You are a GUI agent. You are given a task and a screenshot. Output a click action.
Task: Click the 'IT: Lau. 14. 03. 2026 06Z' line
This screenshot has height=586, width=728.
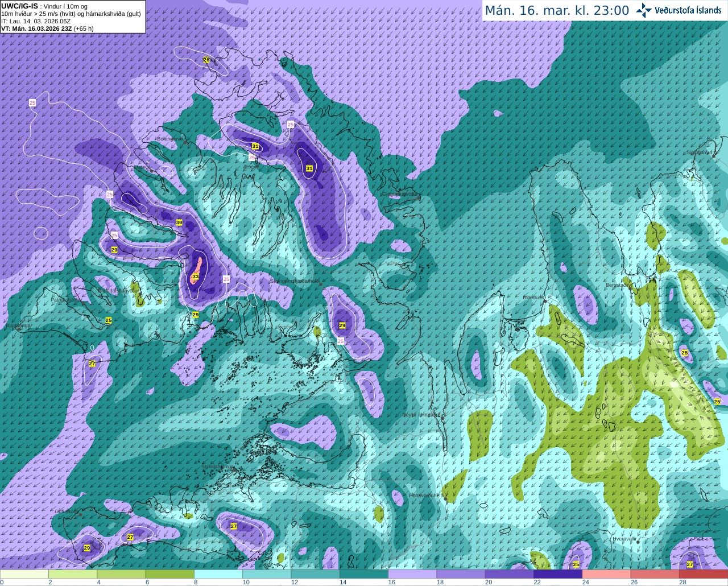coord(36,21)
